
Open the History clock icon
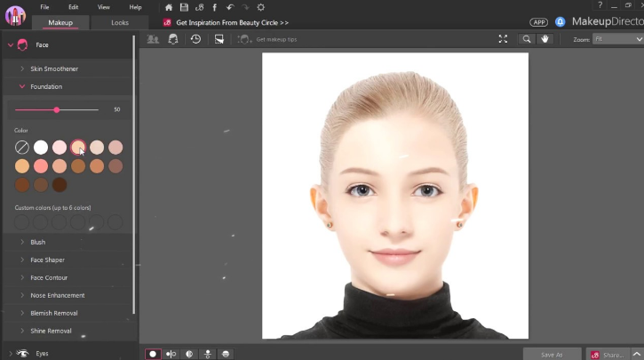(x=195, y=39)
